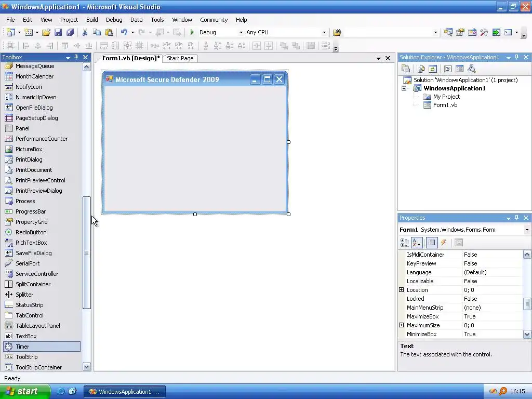Image resolution: width=532 pixels, height=399 pixels.
Task: Click the form title Microsoft Secure Defender 2009
Action: click(167, 79)
